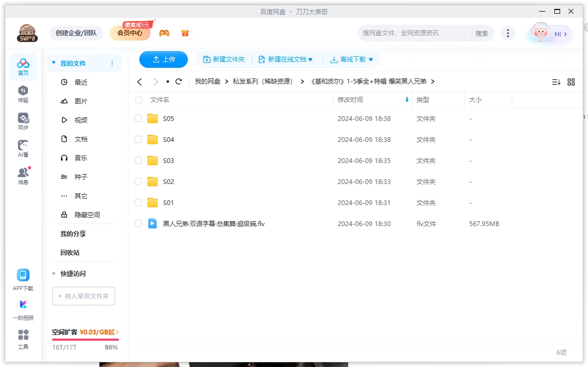Click the 上传 upload button
Image resolution: width=588 pixels, height=367 pixels.
(x=163, y=59)
